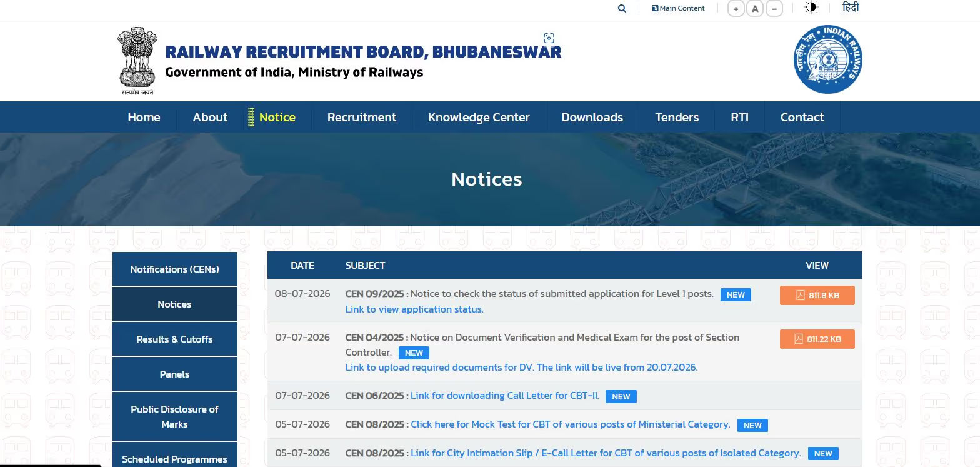
Task: Go to Home in main navigation
Action: pos(144,117)
